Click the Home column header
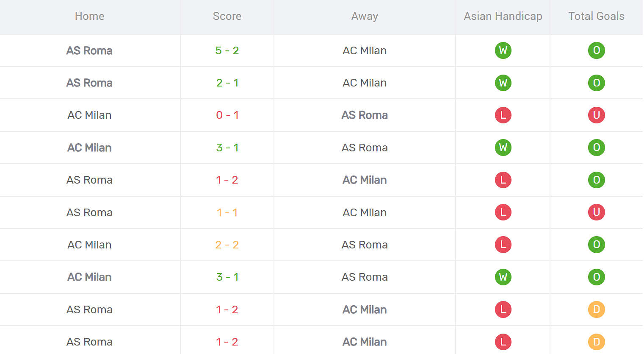This screenshot has width=644, height=354. click(89, 16)
